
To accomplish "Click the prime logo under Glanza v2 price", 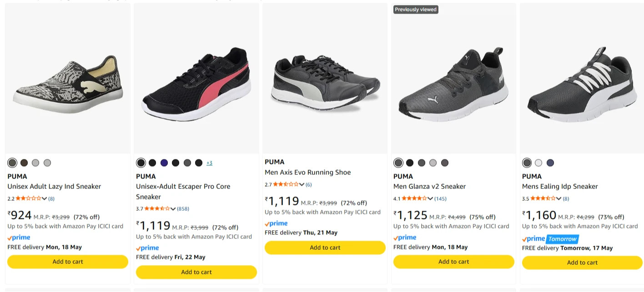I will 405,238.
